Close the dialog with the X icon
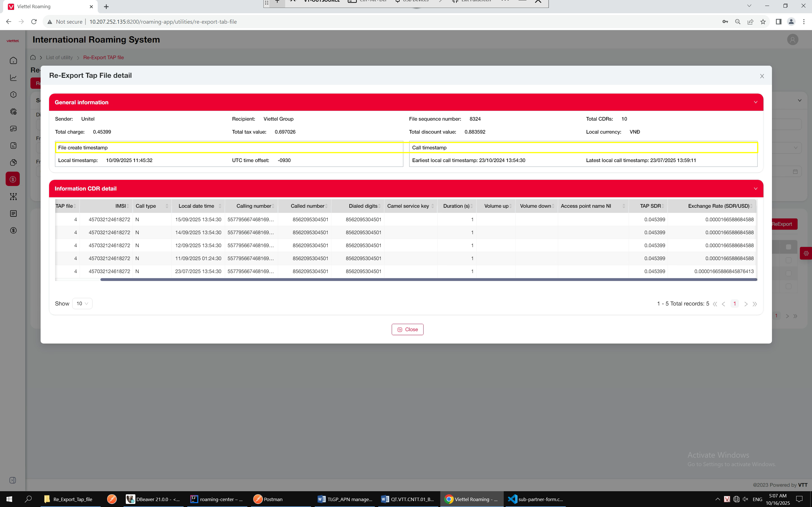 point(762,76)
